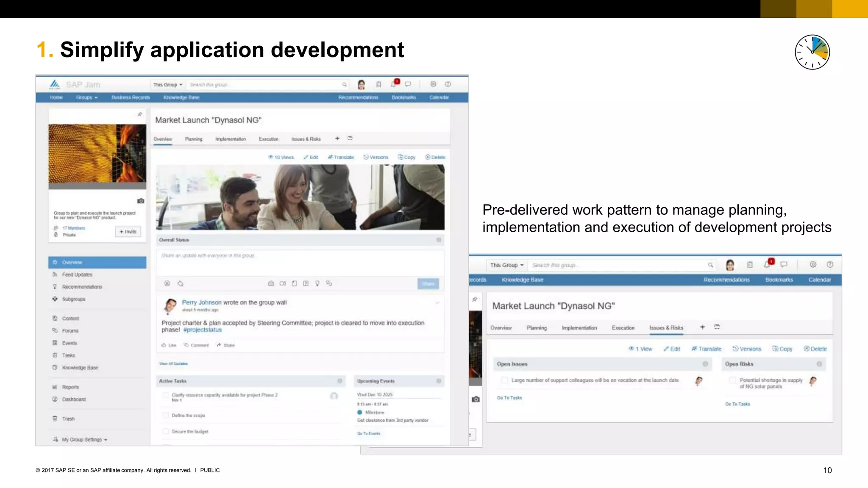Open Bookmarks in left navigation bar
The height and width of the screenshot is (488, 868).
point(404,97)
